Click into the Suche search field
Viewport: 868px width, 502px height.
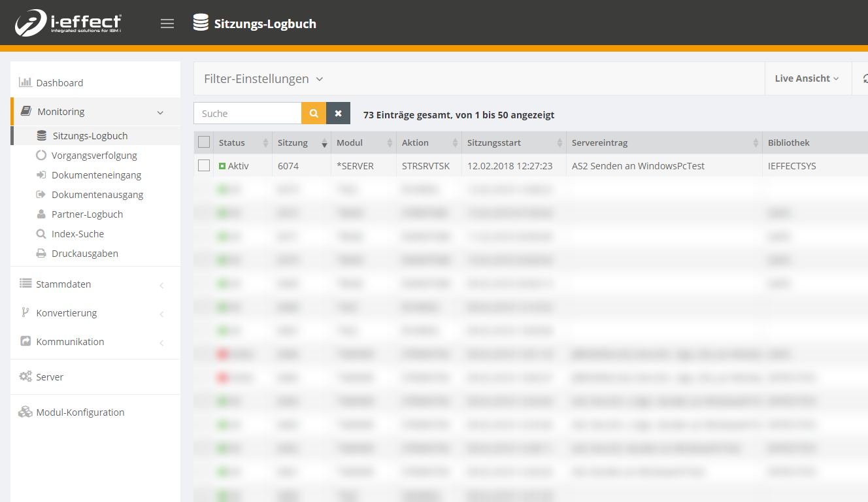coord(247,113)
